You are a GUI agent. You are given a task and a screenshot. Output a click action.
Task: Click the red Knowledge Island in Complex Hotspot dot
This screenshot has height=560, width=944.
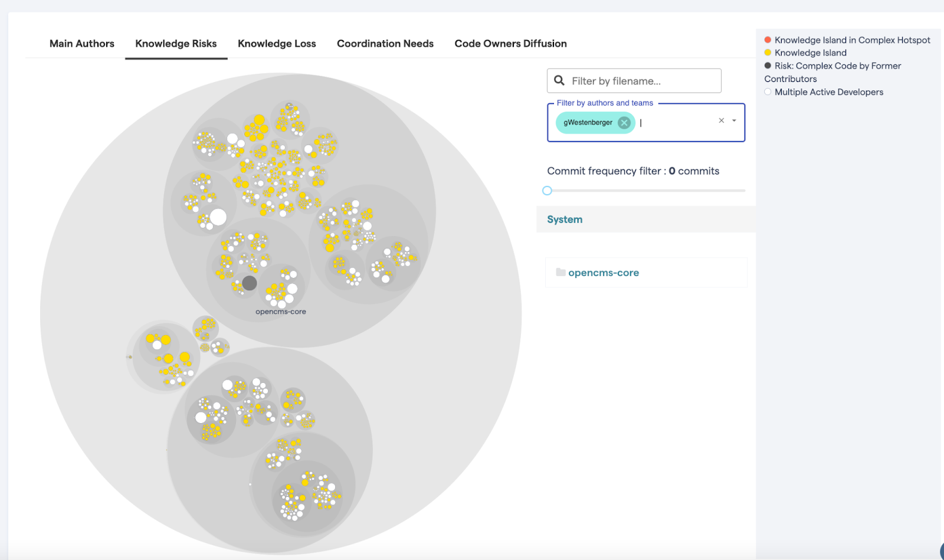pyautogui.click(x=767, y=40)
